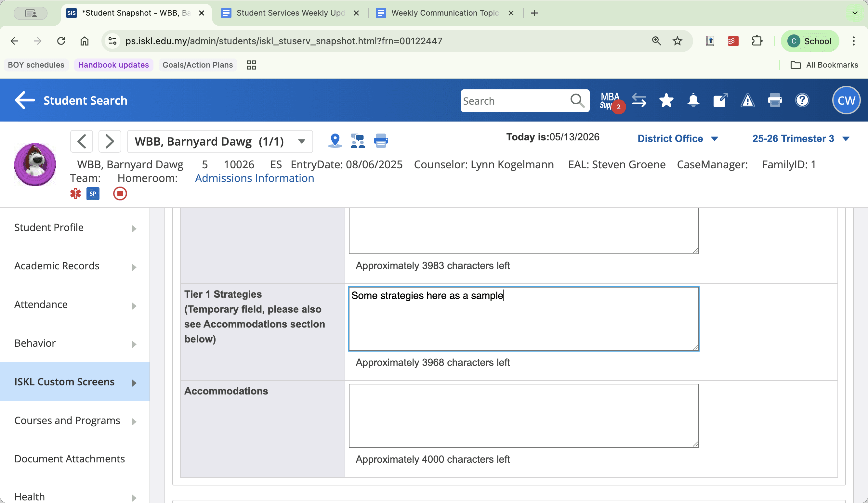The width and height of the screenshot is (868, 503).
Task: Expand the Academic Records menu
Action: pos(75,266)
